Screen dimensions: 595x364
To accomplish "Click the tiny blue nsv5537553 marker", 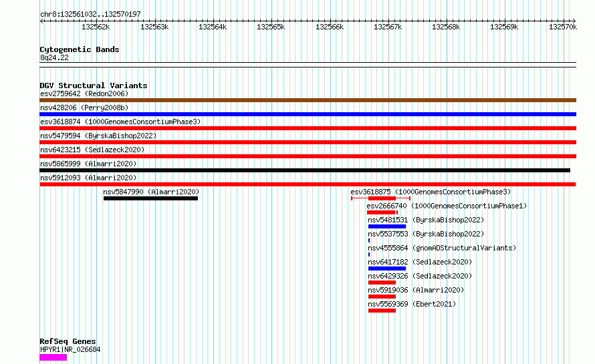I will tap(369, 240).
